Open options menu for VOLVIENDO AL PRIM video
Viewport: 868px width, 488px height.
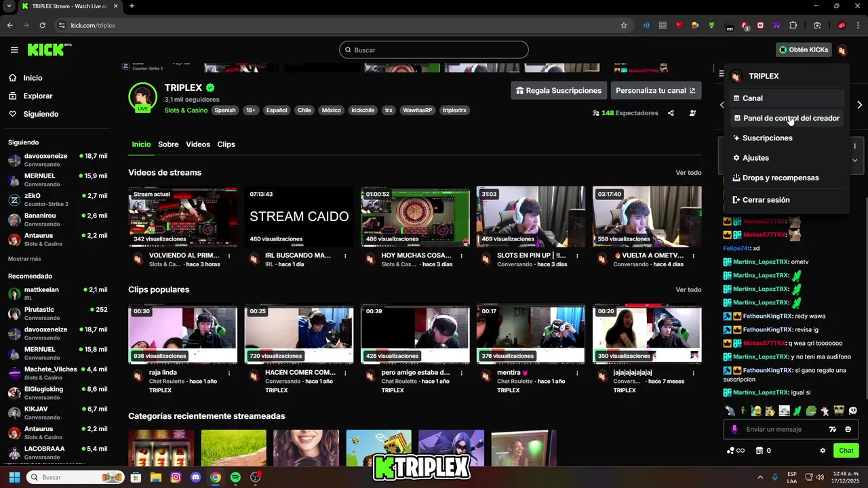229,256
